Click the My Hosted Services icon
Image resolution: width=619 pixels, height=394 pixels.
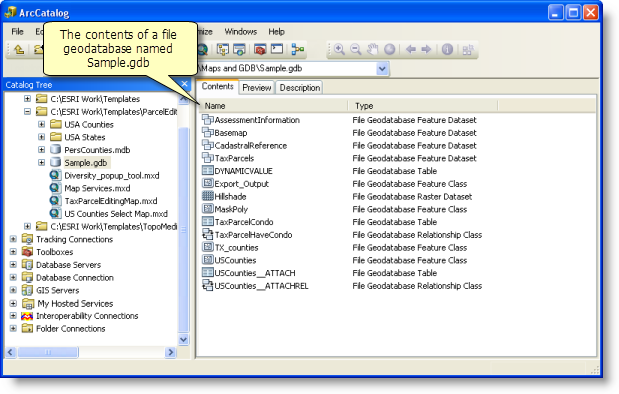tap(28, 303)
